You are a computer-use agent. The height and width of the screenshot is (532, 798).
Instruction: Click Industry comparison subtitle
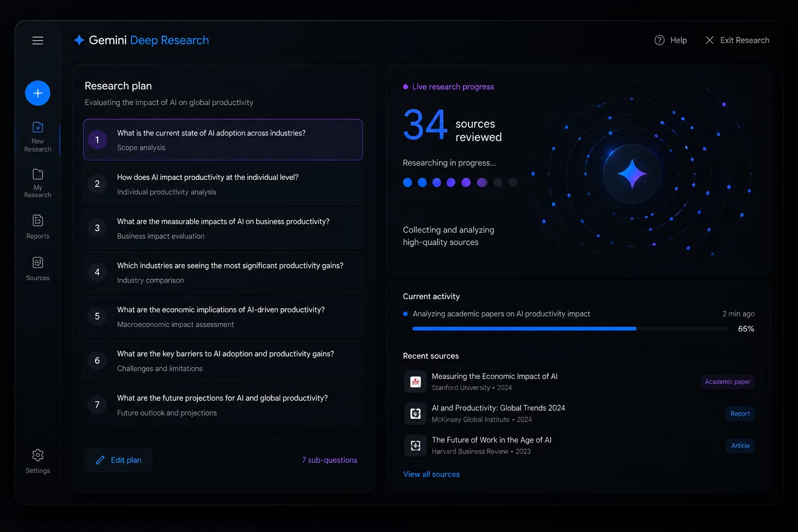(150, 280)
